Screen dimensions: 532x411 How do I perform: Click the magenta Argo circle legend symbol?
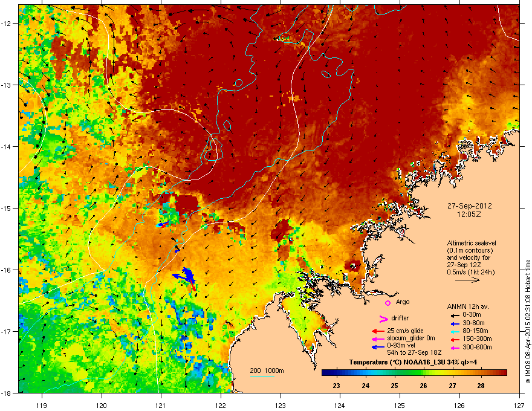tap(388, 303)
